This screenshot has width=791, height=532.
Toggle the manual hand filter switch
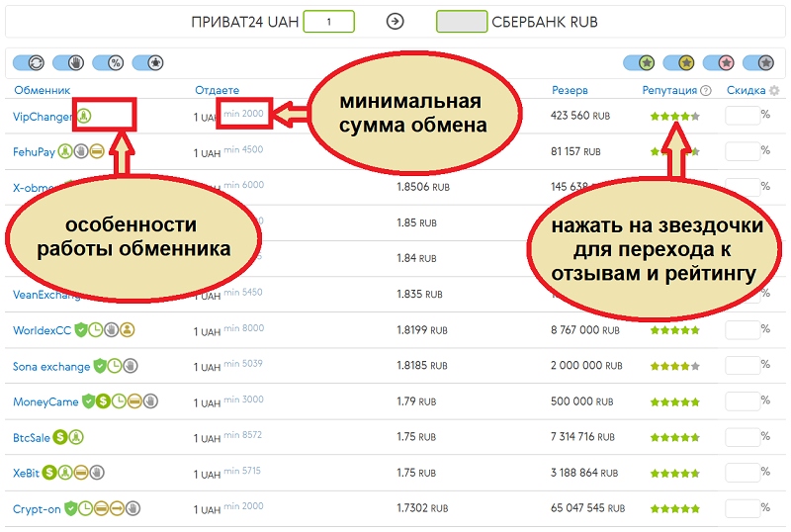coord(68,62)
